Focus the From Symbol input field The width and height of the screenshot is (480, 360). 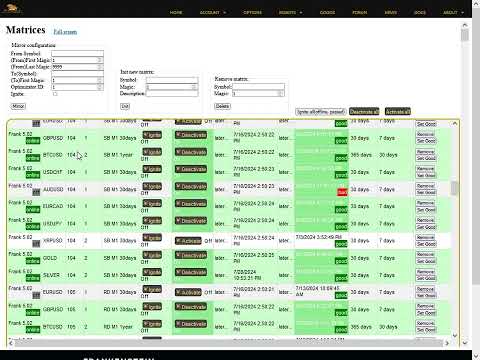(77, 53)
